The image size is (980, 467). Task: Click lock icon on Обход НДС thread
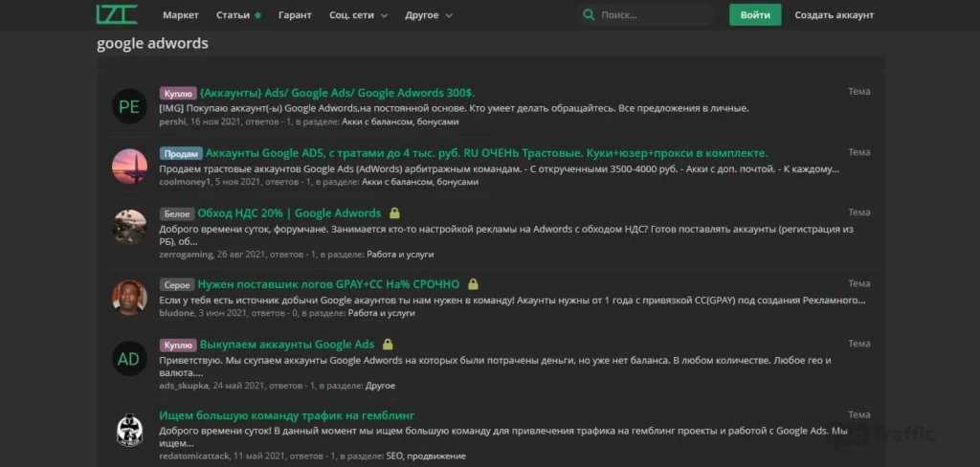pos(394,213)
